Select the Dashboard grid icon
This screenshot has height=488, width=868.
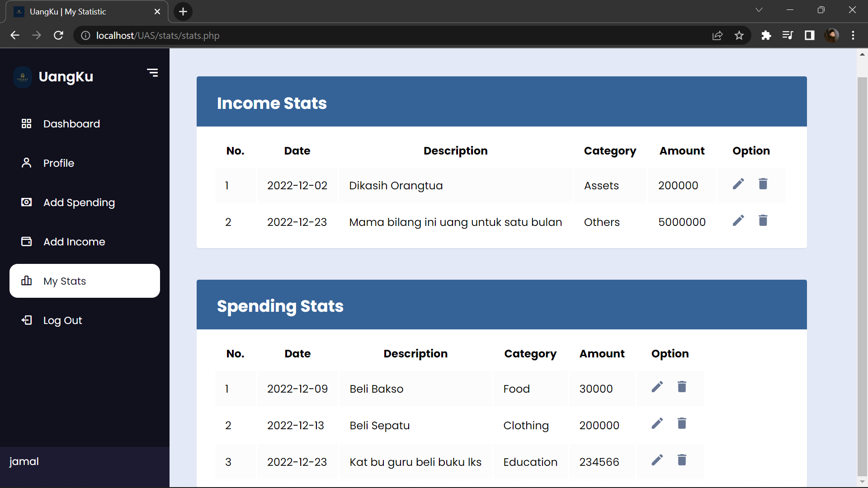[26, 123]
